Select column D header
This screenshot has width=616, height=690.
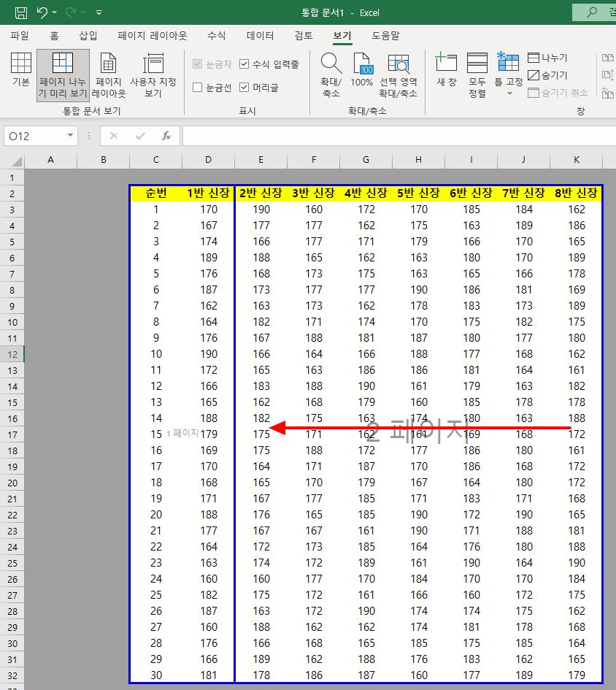(208, 160)
